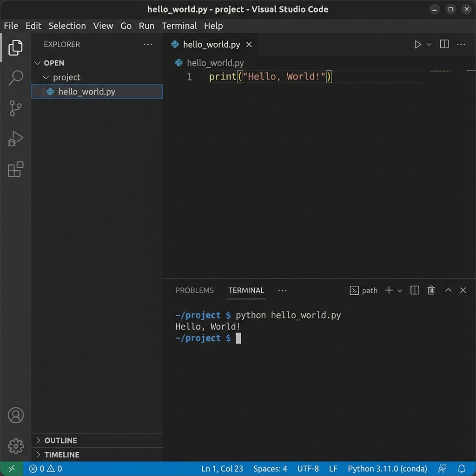The image size is (476, 476).
Task: Close the hello_world.py editor tab
Action: (x=249, y=45)
